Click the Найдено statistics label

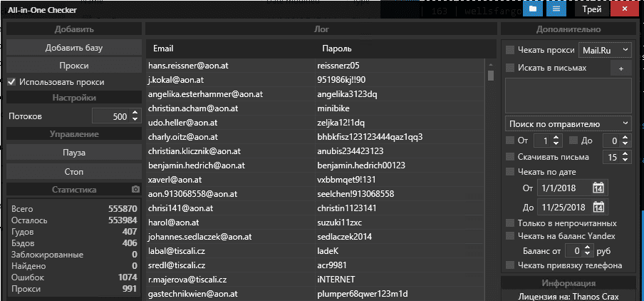tap(28, 266)
